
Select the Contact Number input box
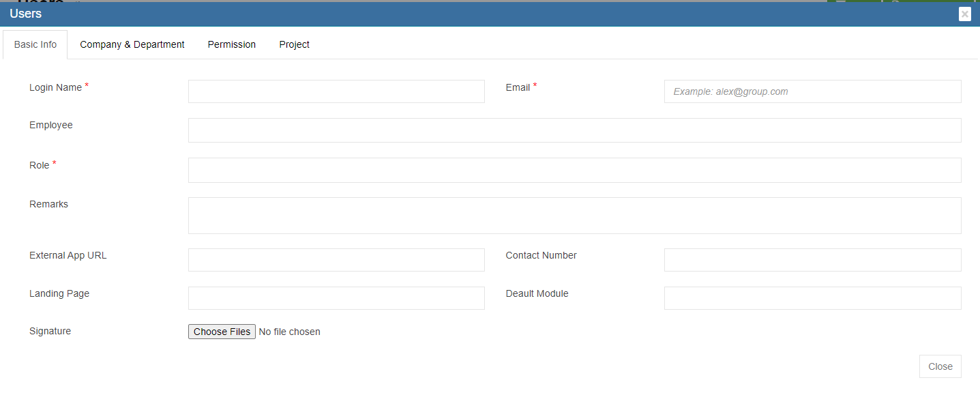point(812,260)
